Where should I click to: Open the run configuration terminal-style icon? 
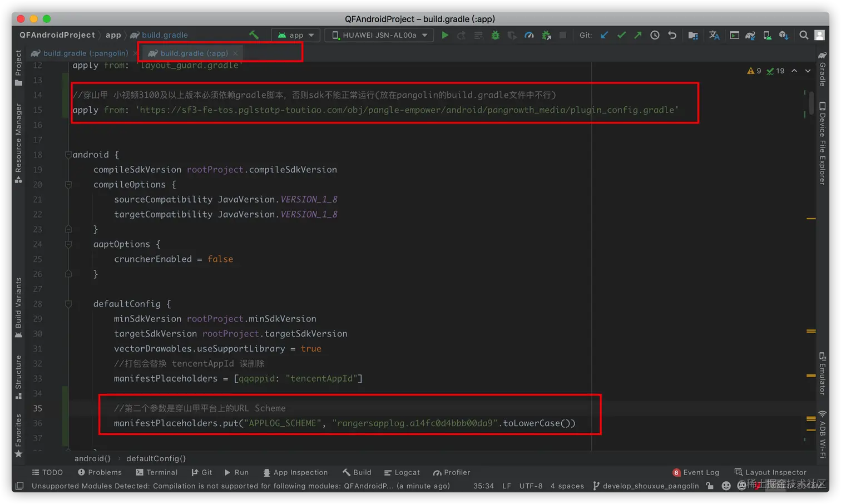[734, 35]
